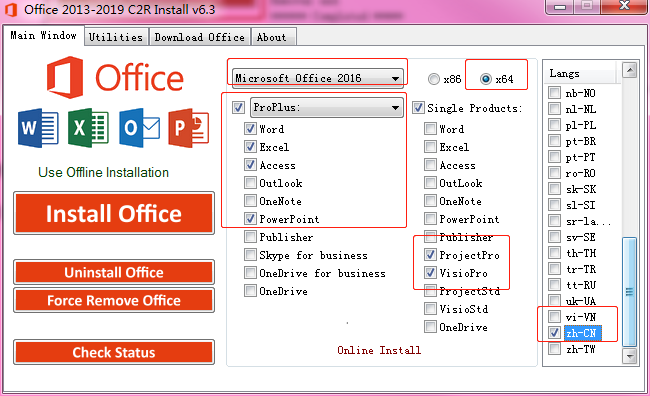Click the PowerPoint app icon
This screenshot has height=396, width=650.
tap(189, 128)
